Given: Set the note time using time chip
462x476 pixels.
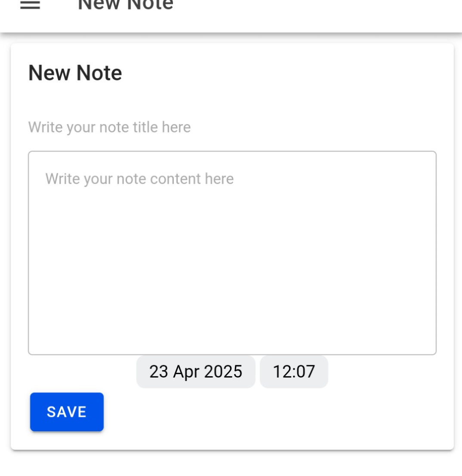Looking at the screenshot, I should tap(294, 372).
